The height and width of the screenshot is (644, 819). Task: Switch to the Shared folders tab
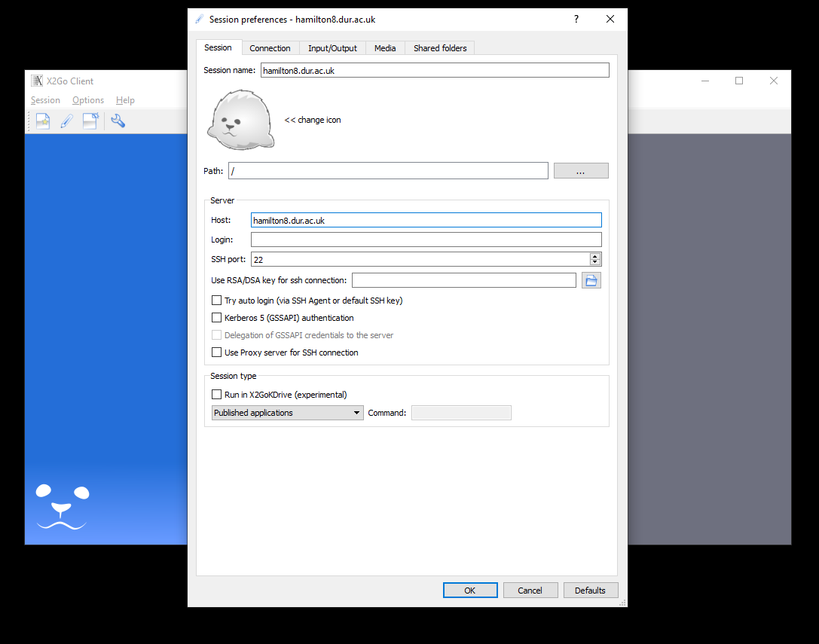coord(440,48)
